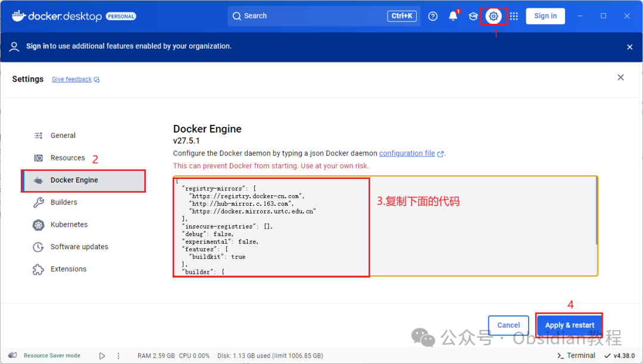Click the "debug": false line
Viewport: 643px width, 364px height.
pos(208,234)
